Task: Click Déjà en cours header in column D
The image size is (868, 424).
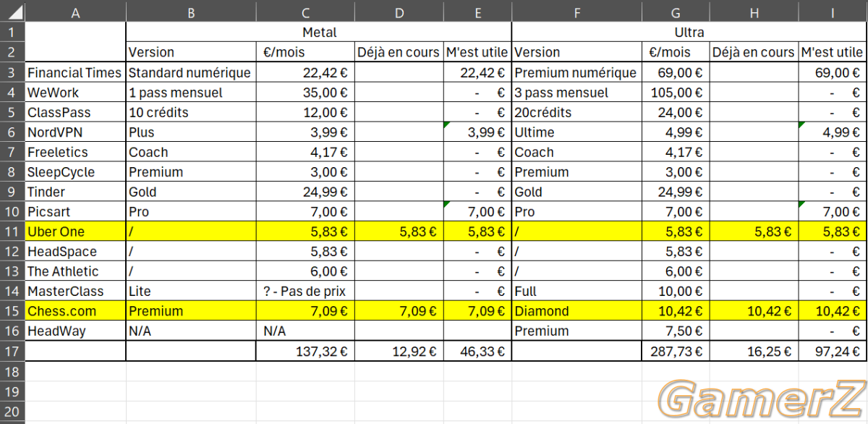Action: click(399, 53)
